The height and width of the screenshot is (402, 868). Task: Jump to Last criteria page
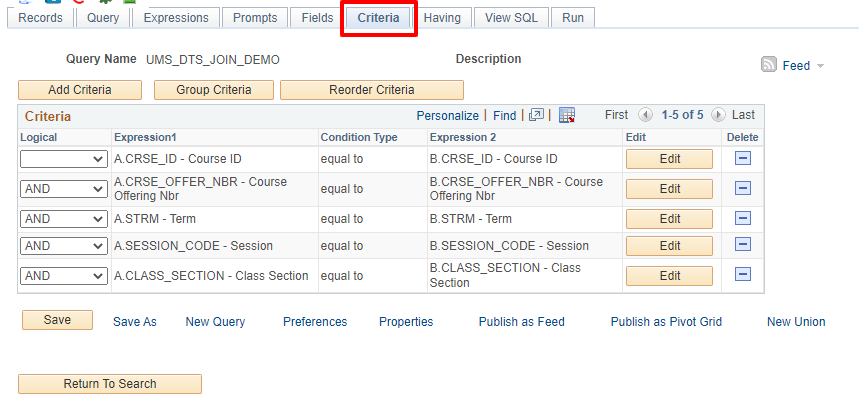[743, 115]
